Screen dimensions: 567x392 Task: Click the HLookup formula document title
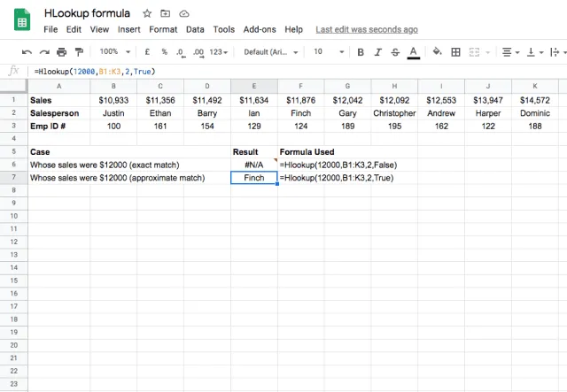click(87, 13)
